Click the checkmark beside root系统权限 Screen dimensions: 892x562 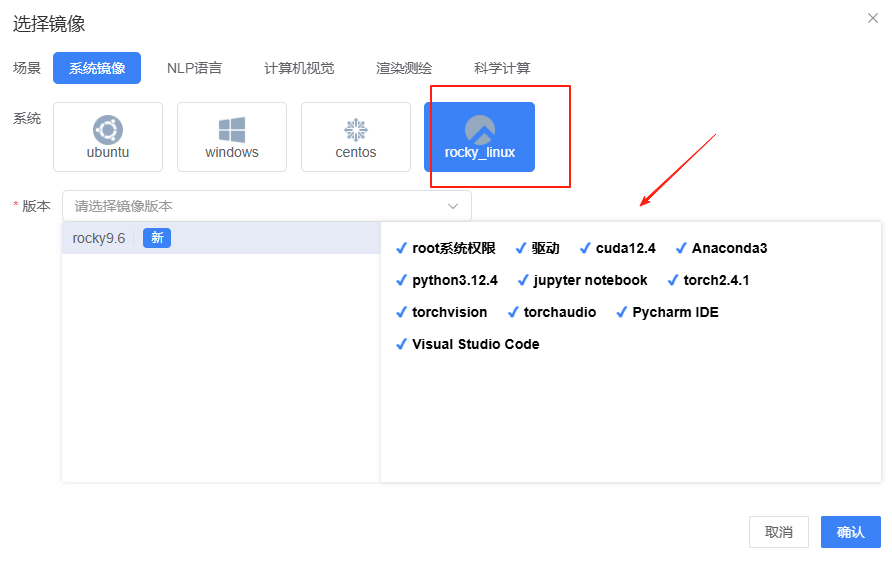(x=401, y=248)
